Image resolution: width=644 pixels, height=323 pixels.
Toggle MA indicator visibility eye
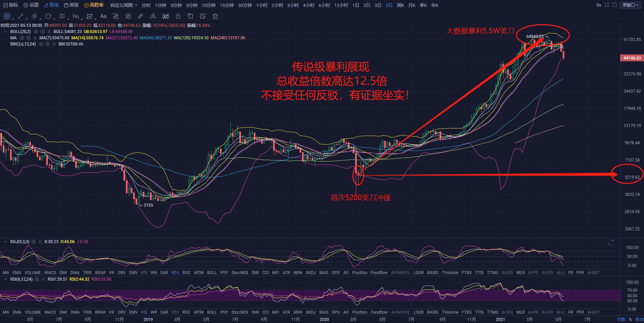click(22, 38)
